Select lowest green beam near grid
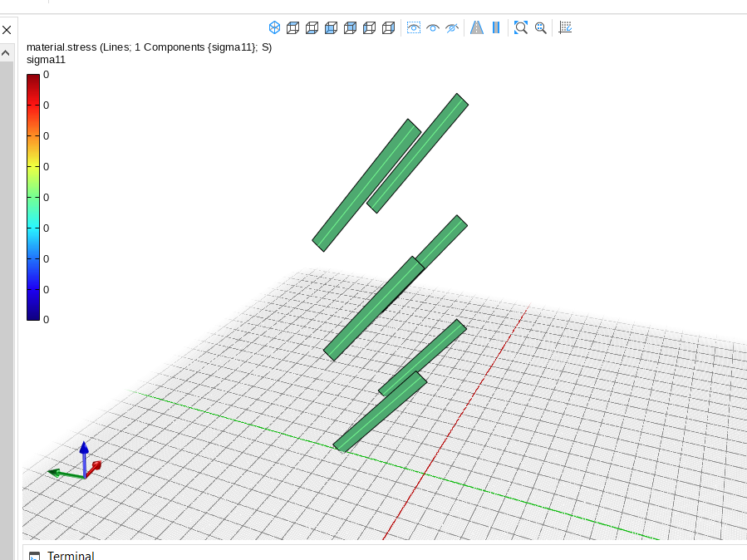747x560 pixels. tap(380, 411)
